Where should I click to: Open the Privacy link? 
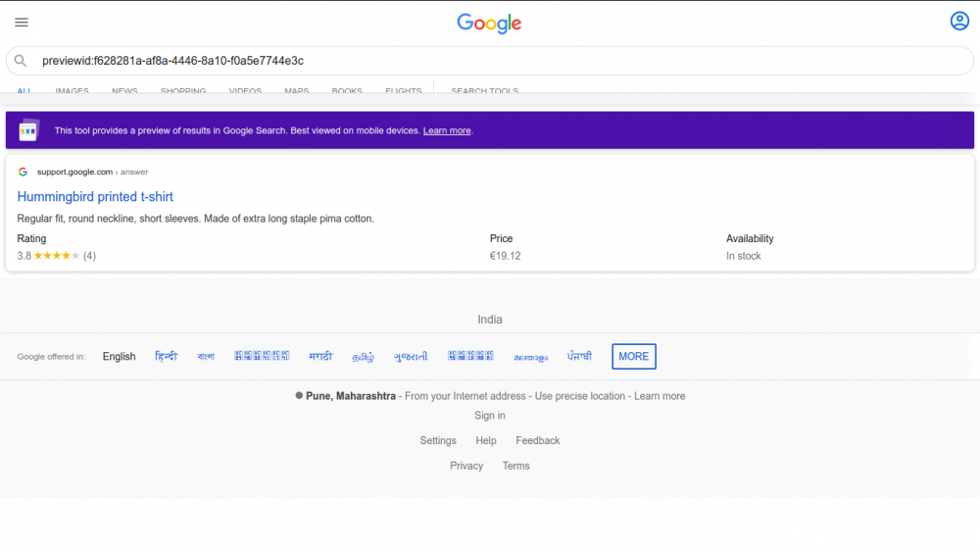[466, 466]
